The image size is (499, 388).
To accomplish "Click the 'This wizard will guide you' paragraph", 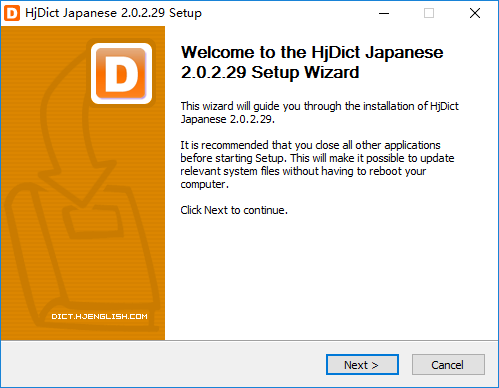I will 319,112.
